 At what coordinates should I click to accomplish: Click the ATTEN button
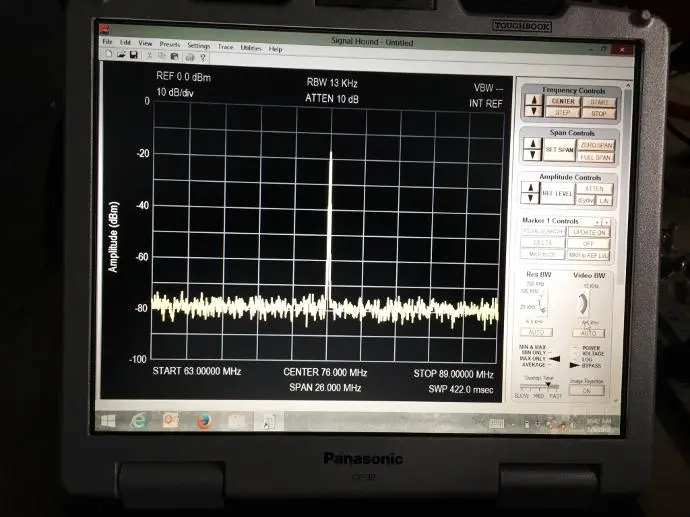point(594,189)
